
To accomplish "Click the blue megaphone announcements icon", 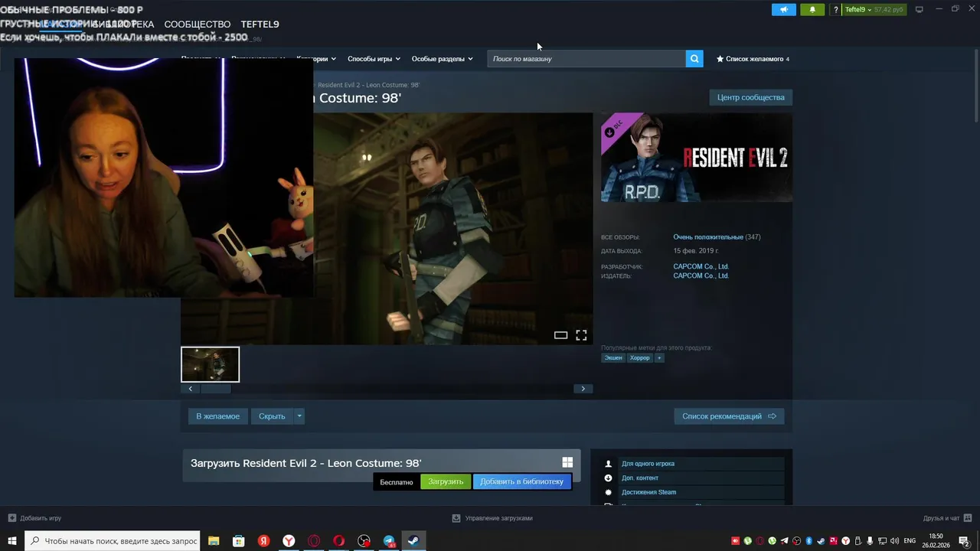I will [x=783, y=9].
